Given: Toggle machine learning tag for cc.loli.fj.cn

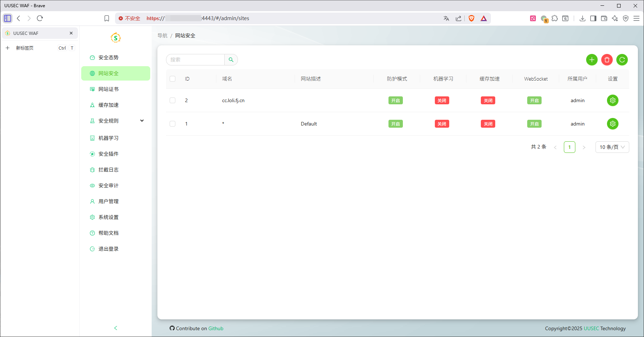Looking at the screenshot, I should point(442,100).
